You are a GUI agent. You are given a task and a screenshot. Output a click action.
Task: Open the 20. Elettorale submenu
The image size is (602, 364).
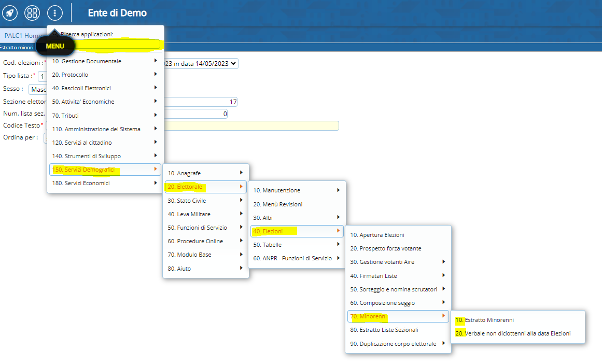(x=205, y=187)
